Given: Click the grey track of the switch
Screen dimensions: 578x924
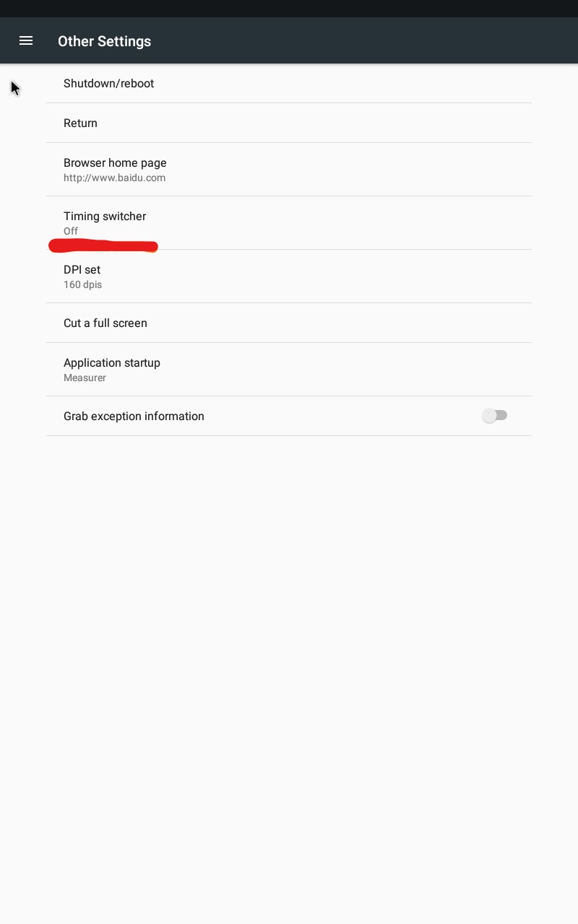Looking at the screenshot, I should click(x=501, y=415).
